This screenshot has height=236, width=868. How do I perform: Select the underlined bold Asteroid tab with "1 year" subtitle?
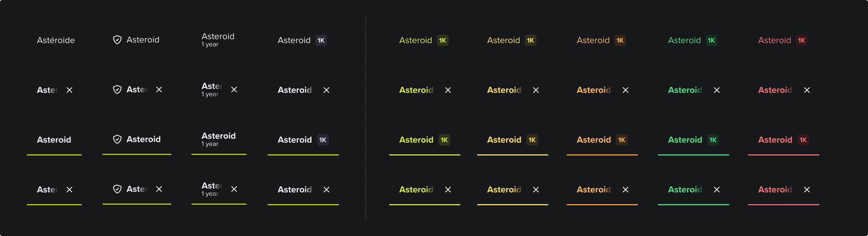coord(218,139)
